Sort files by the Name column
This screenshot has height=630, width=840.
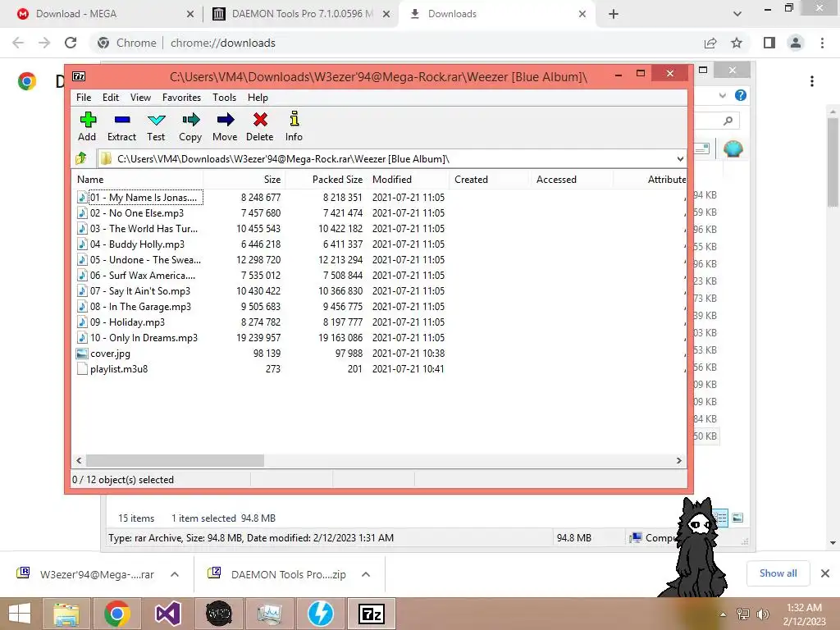pyautogui.click(x=137, y=180)
